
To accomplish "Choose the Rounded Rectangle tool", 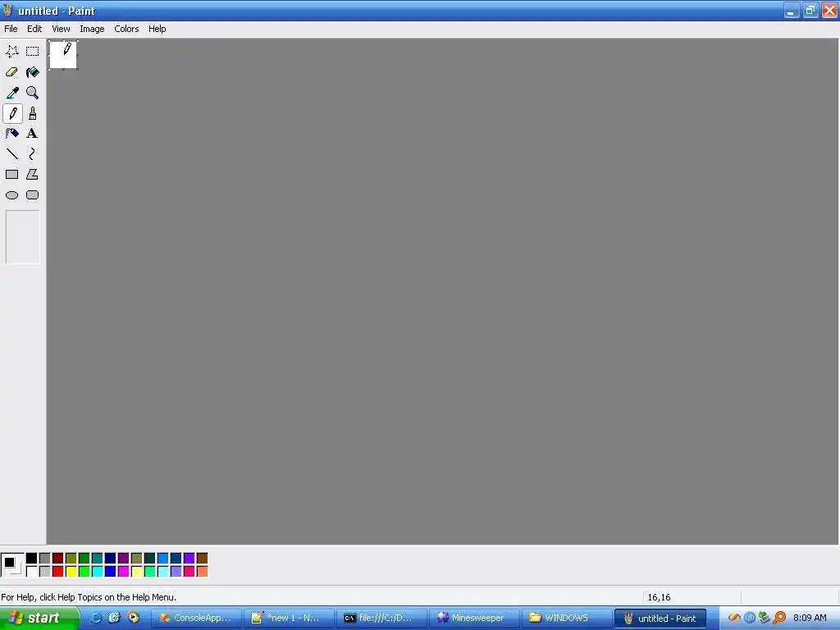I will pyautogui.click(x=33, y=195).
